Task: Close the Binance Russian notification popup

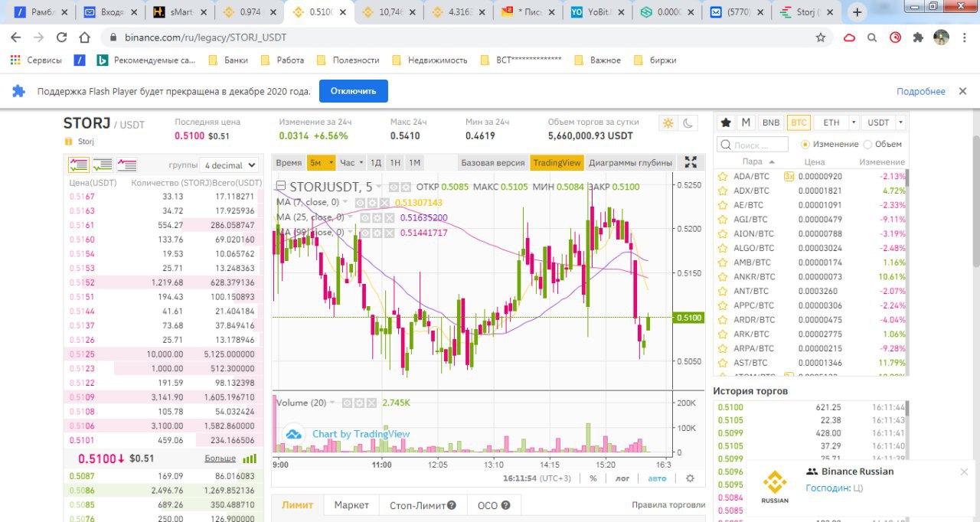Action: pyautogui.click(x=964, y=471)
